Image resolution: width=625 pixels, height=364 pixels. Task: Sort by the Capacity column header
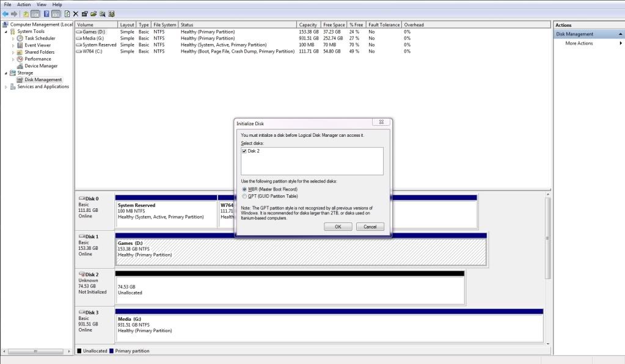[309, 24]
